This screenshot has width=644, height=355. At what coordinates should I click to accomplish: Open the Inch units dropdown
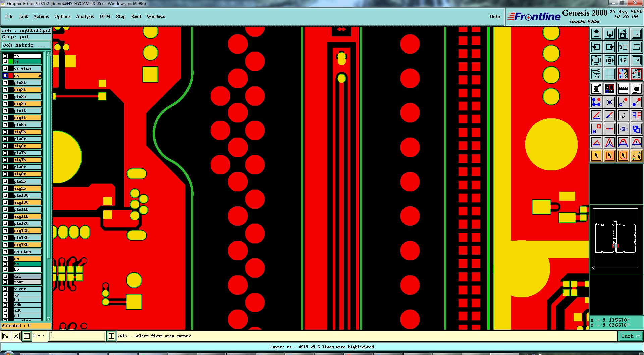coord(631,336)
